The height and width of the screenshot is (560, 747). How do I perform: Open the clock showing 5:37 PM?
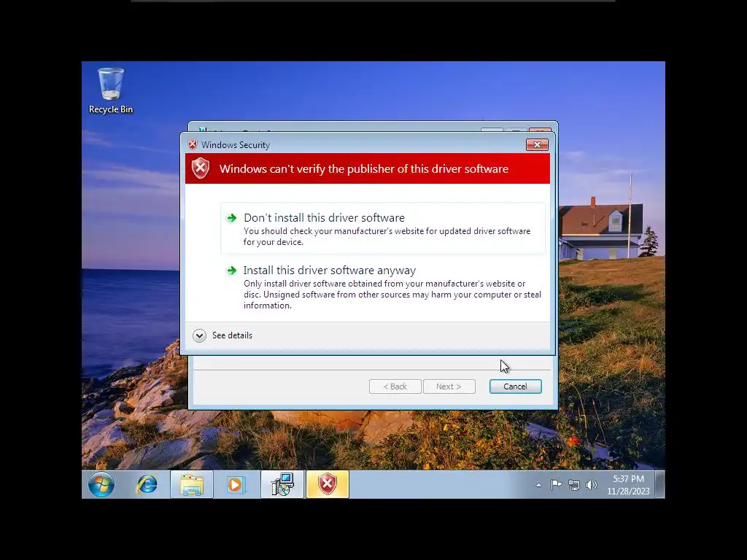pyautogui.click(x=628, y=485)
